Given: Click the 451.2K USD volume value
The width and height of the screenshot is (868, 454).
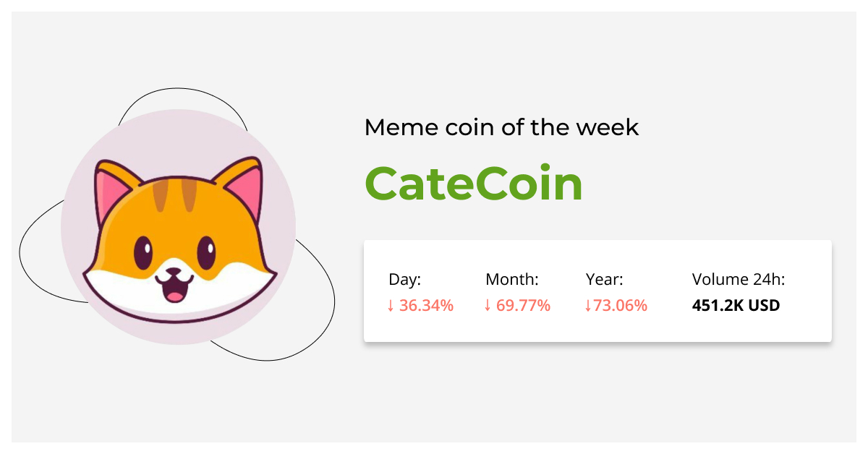Looking at the screenshot, I should pos(736,306).
